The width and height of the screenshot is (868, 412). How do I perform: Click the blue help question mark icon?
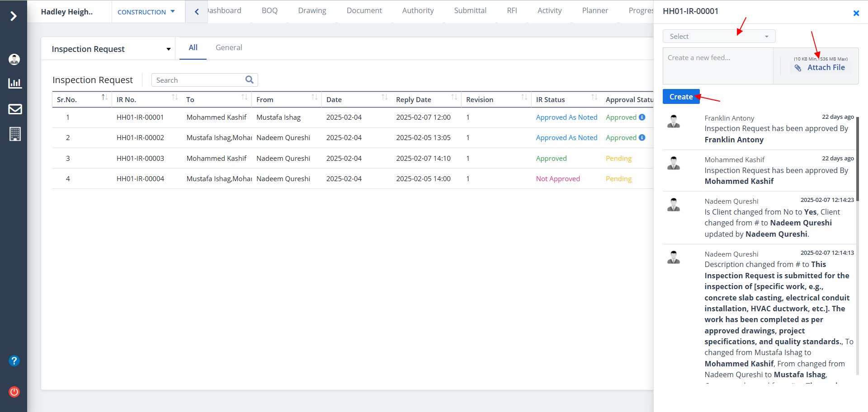click(x=14, y=360)
